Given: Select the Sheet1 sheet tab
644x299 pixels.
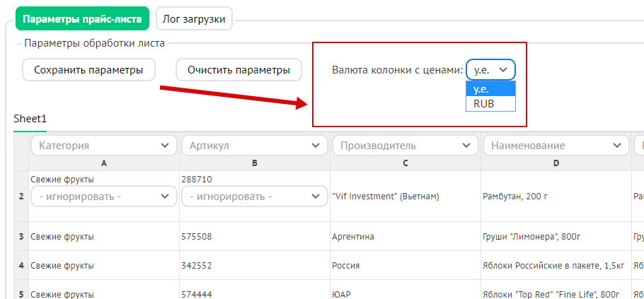Looking at the screenshot, I should tap(30, 119).
